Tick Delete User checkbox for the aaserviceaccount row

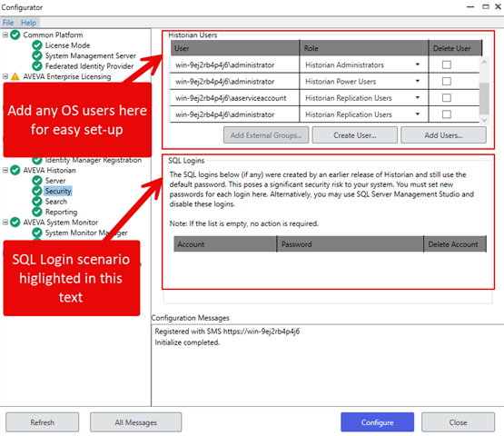(x=447, y=98)
